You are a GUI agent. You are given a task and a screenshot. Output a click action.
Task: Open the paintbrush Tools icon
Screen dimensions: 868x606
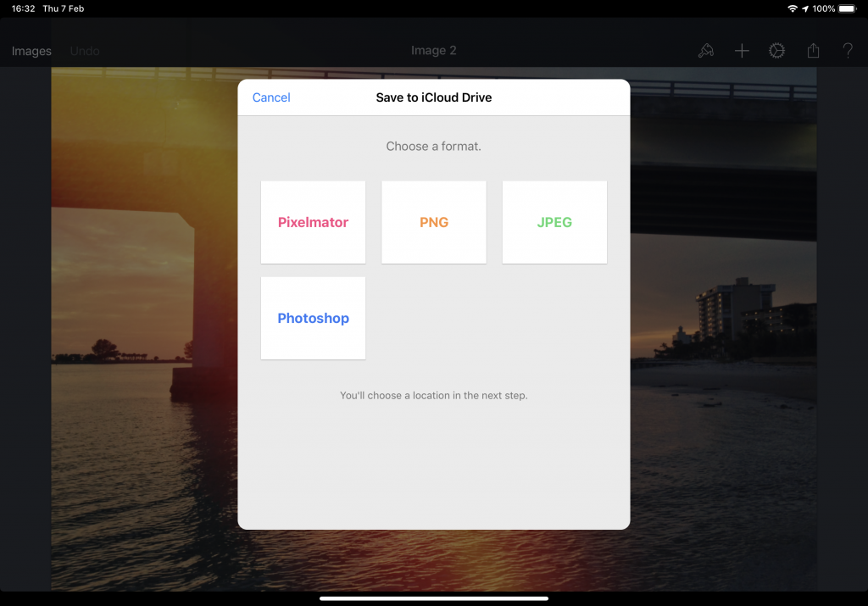pyautogui.click(x=706, y=51)
